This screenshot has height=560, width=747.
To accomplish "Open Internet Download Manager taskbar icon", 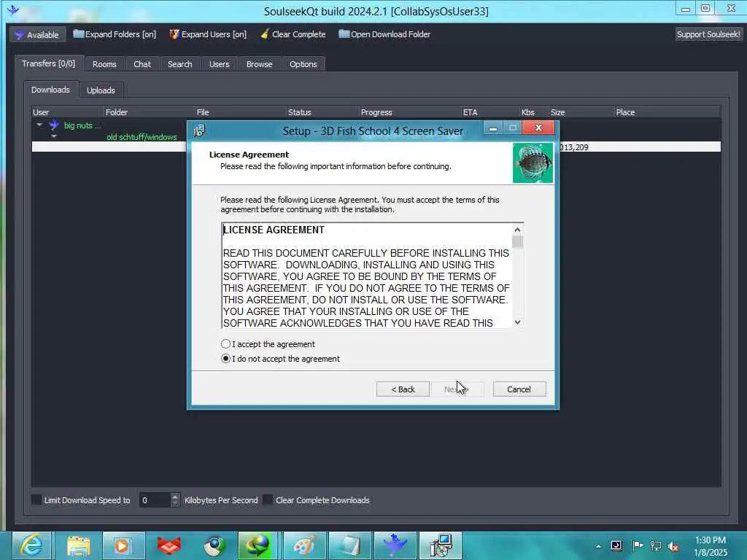I will (x=259, y=545).
